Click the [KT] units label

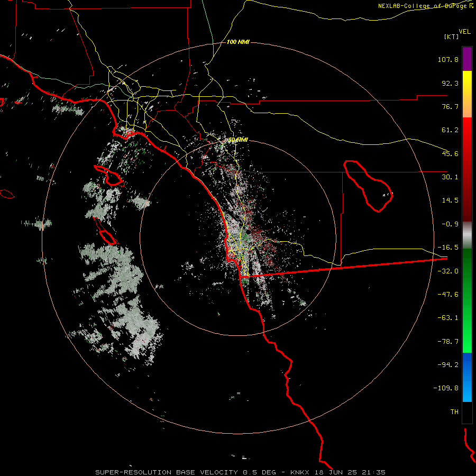coord(451,36)
